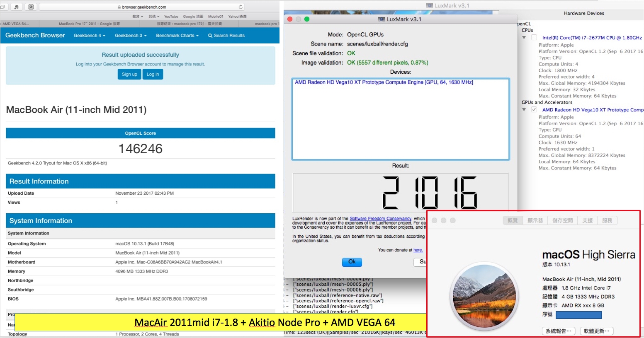The image size is (644, 338).
Task: Open the Geekbench 4 dropdown menu
Action: click(x=90, y=36)
